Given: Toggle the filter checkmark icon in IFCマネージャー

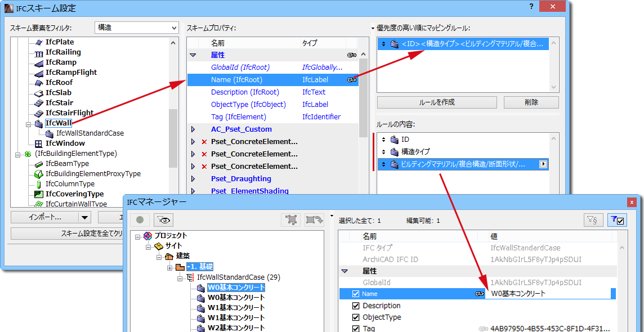Looking at the screenshot, I should pos(617,221).
